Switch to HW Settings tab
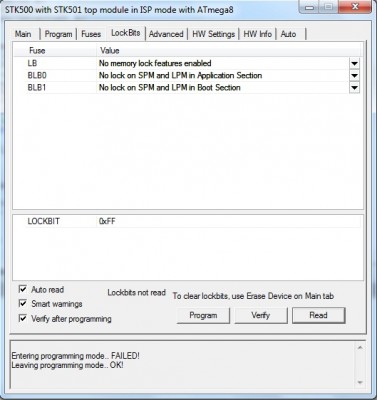Image resolution: width=377 pixels, height=400 pixels. coord(214,34)
